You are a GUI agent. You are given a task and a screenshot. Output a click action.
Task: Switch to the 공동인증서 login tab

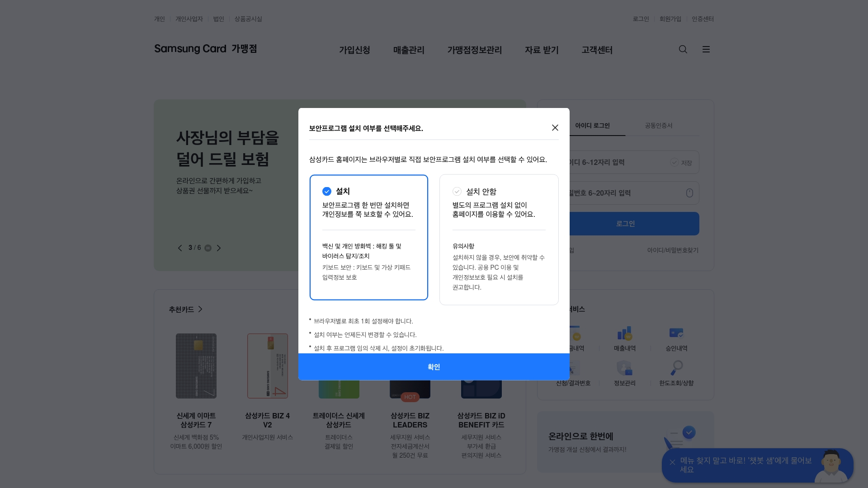pos(660,126)
